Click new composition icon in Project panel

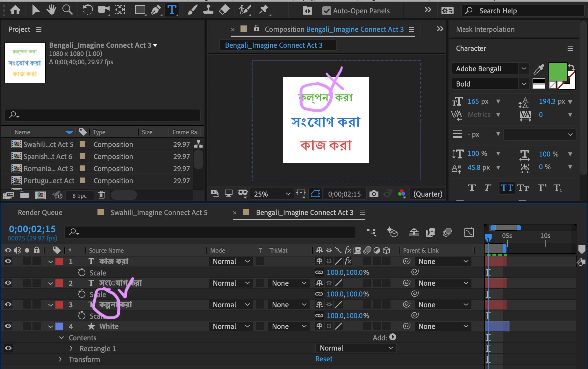point(40,195)
